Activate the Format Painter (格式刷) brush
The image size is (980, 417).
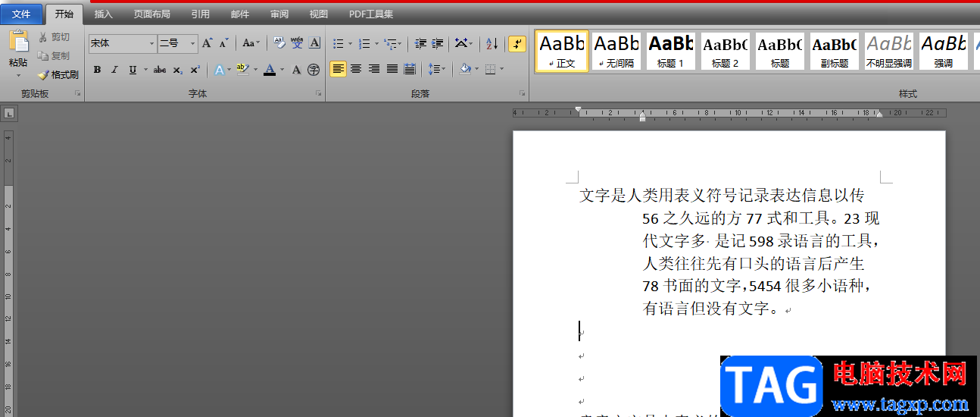tap(58, 74)
